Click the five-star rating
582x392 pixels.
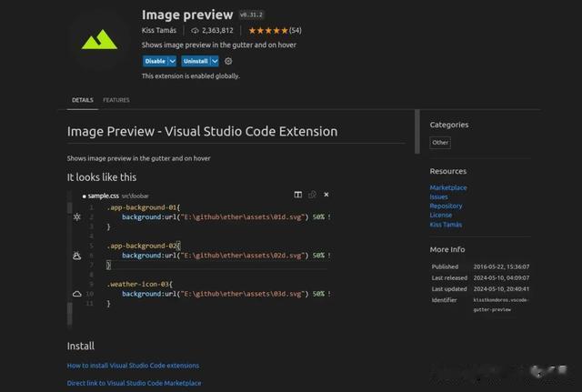point(268,30)
